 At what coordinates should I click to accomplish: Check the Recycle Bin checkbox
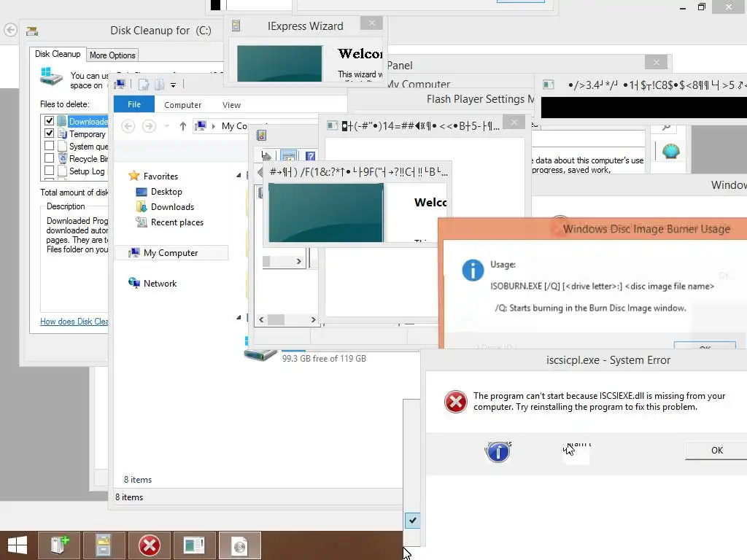49,158
